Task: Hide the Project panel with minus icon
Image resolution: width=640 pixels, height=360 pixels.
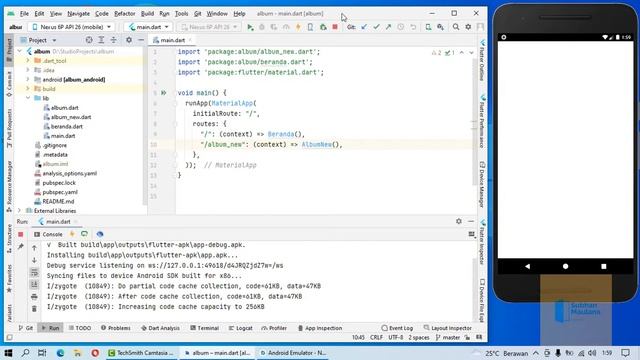Action: (x=141, y=40)
